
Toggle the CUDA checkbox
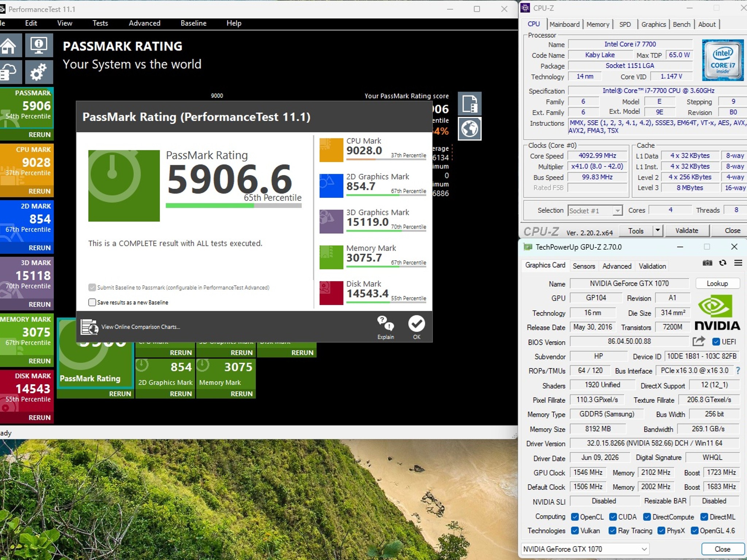click(613, 517)
